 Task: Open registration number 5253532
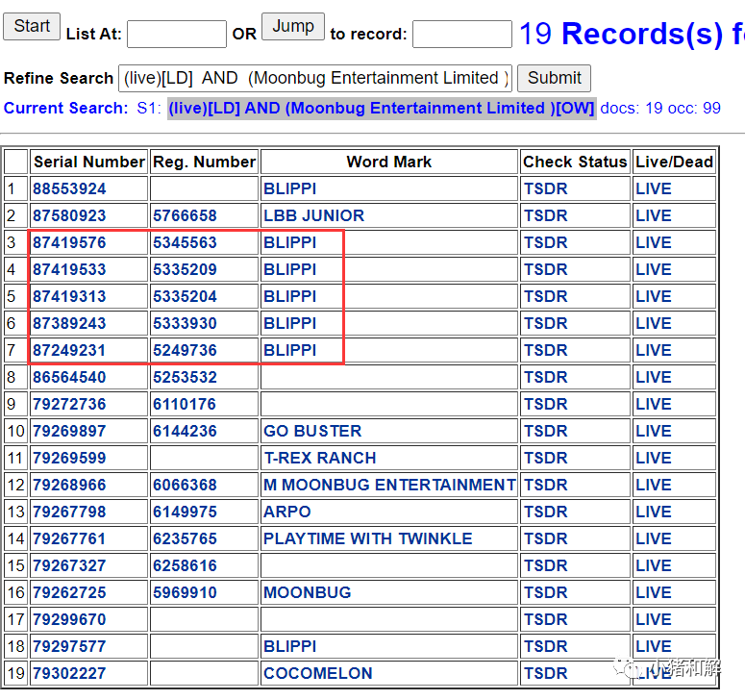click(185, 377)
